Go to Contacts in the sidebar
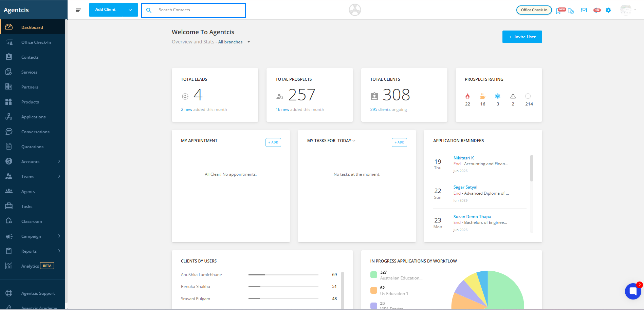Screen dimensions: 644x310 32,57
